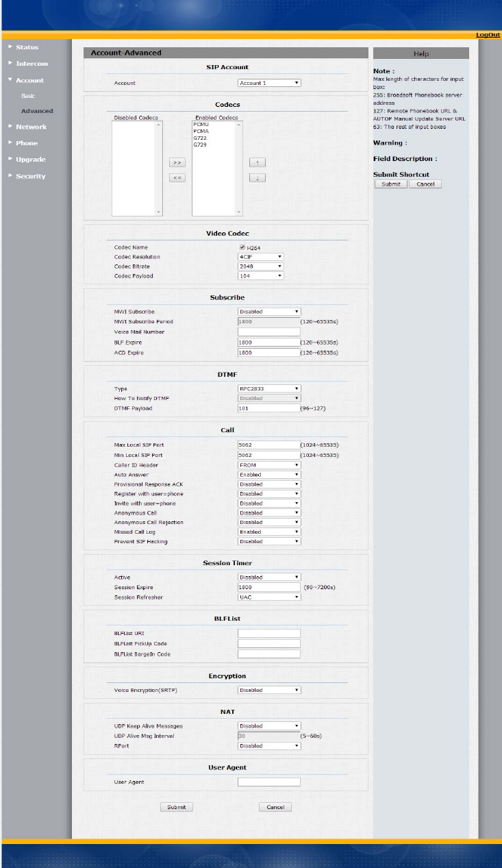Expand the Security sidebar menu

tap(31, 176)
